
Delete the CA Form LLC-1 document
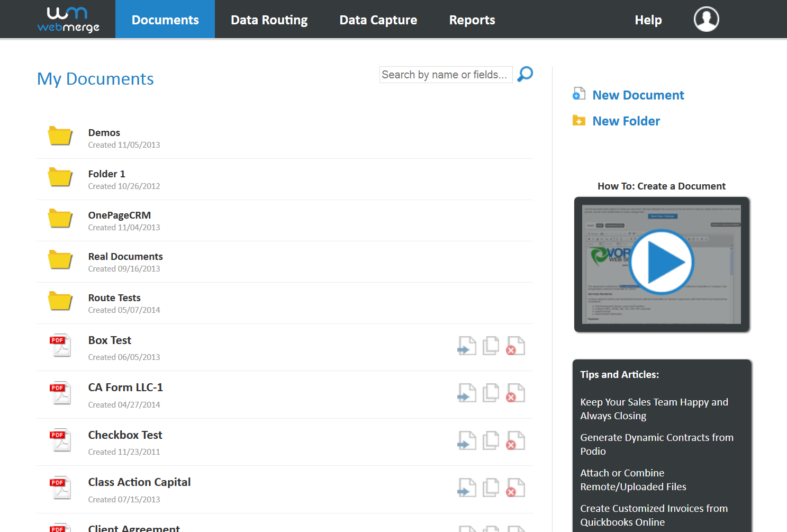pyautogui.click(x=515, y=393)
